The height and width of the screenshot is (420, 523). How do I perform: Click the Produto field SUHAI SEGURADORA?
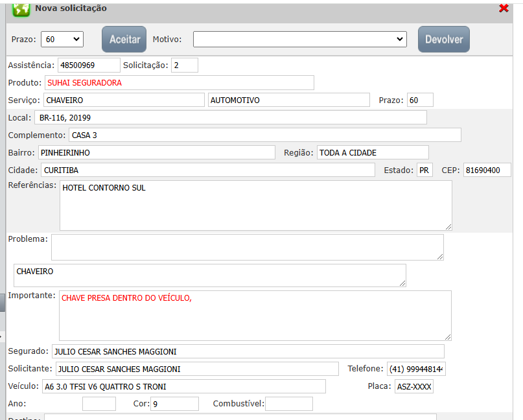pyautogui.click(x=179, y=82)
